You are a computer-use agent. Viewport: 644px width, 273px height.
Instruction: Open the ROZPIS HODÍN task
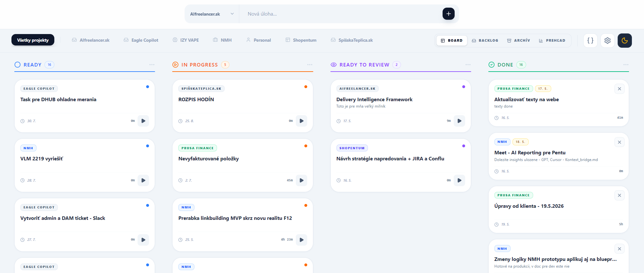tap(196, 100)
